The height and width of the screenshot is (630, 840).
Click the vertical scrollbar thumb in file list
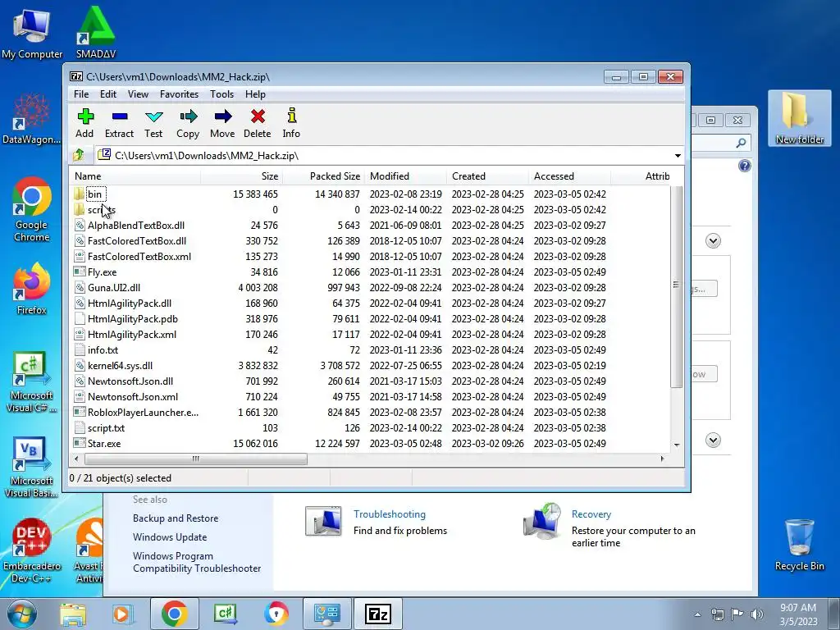pos(676,286)
